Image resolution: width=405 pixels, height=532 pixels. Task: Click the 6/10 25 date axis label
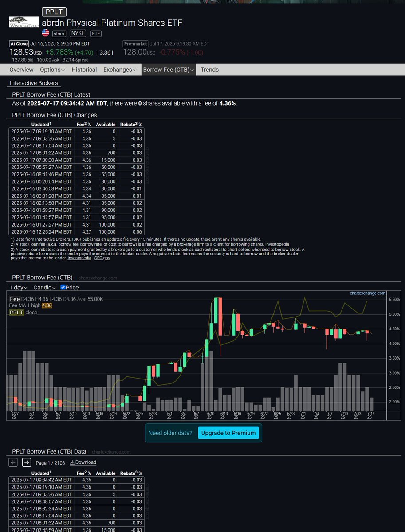(x=211, y=415)
